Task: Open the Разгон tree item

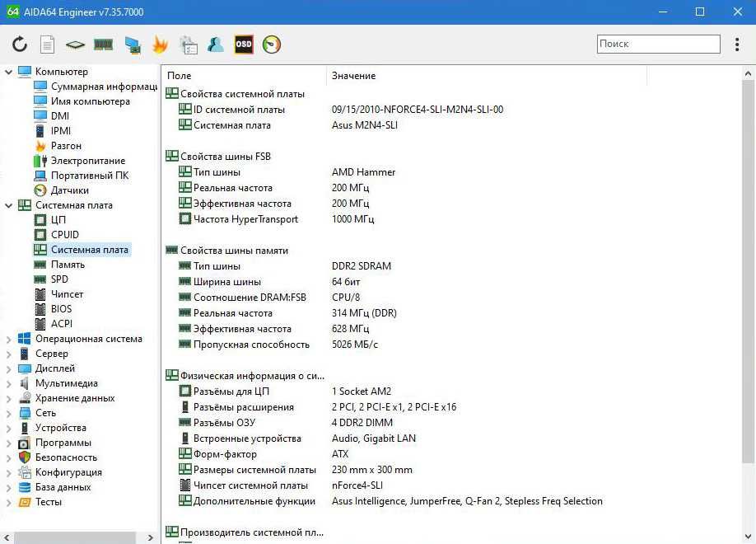Action: (66, 146)
